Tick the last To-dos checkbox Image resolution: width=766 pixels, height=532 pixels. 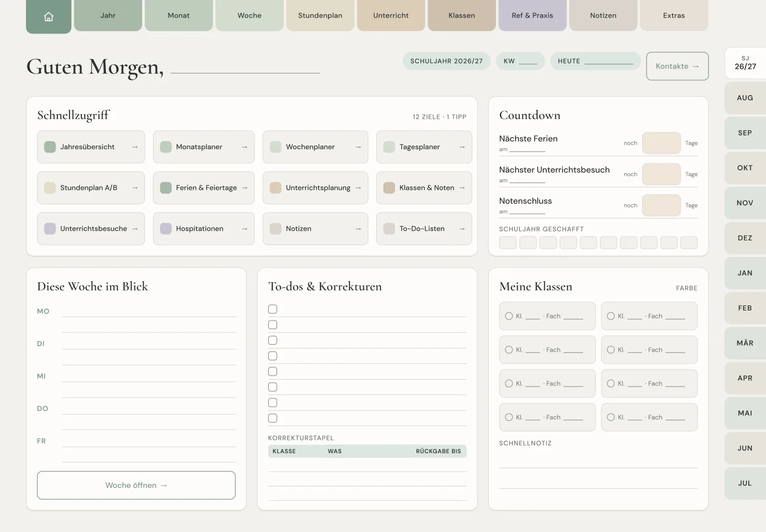pos(272,418)
